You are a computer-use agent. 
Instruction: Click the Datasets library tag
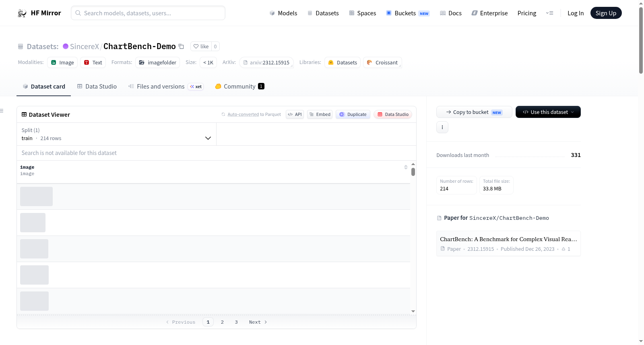[343, 62]
